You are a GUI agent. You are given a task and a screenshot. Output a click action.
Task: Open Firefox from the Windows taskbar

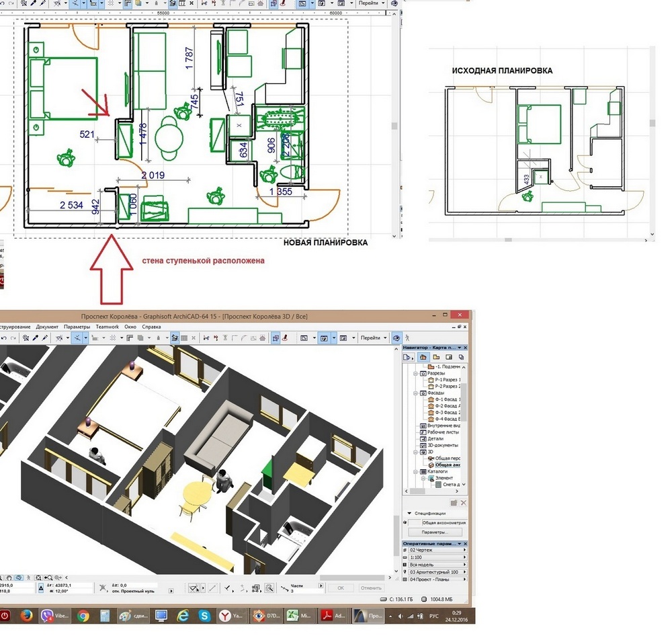coord(27,616)
